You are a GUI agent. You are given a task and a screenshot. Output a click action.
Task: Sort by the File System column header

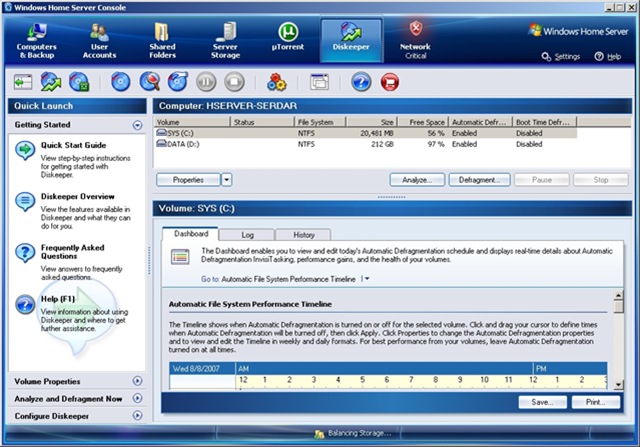[320, 122]
